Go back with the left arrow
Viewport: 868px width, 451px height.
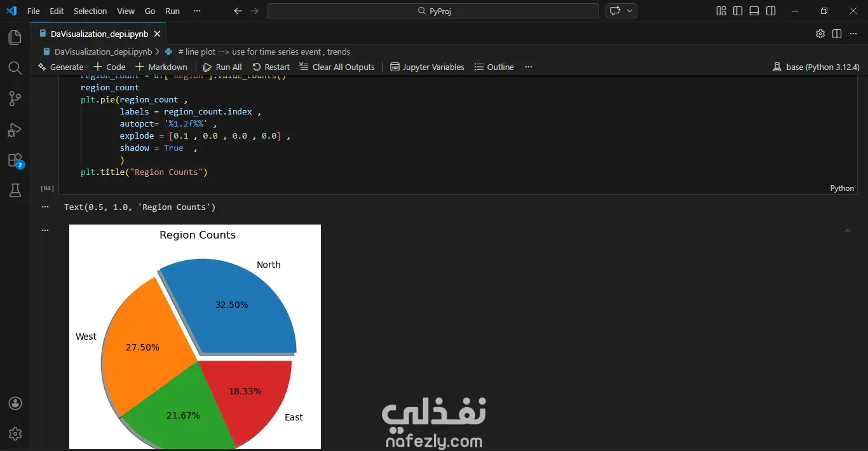click(238, 11)
